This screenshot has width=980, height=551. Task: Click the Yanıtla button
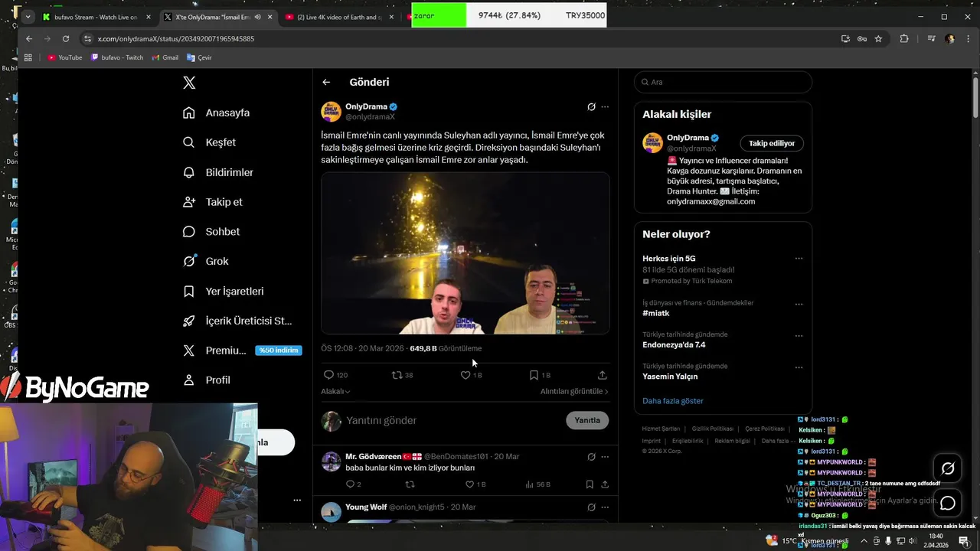587,420
